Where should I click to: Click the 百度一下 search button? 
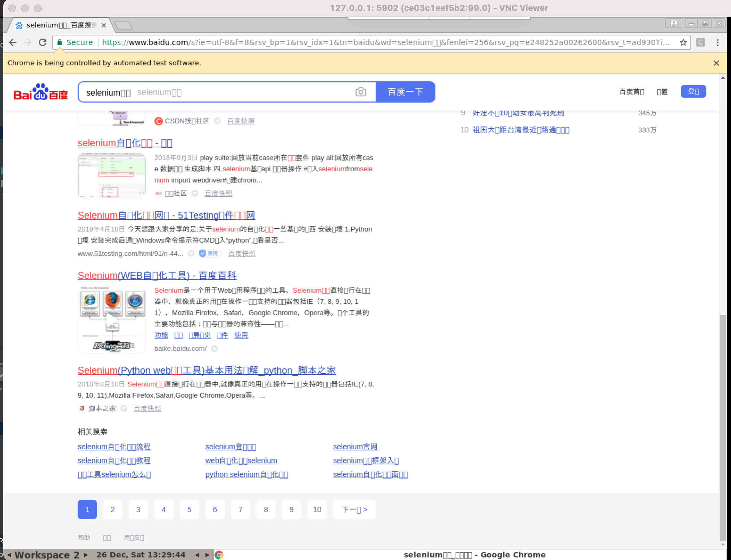406,92
